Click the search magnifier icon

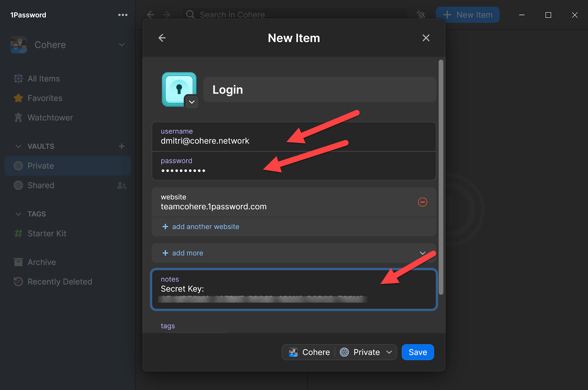[190, 15]
